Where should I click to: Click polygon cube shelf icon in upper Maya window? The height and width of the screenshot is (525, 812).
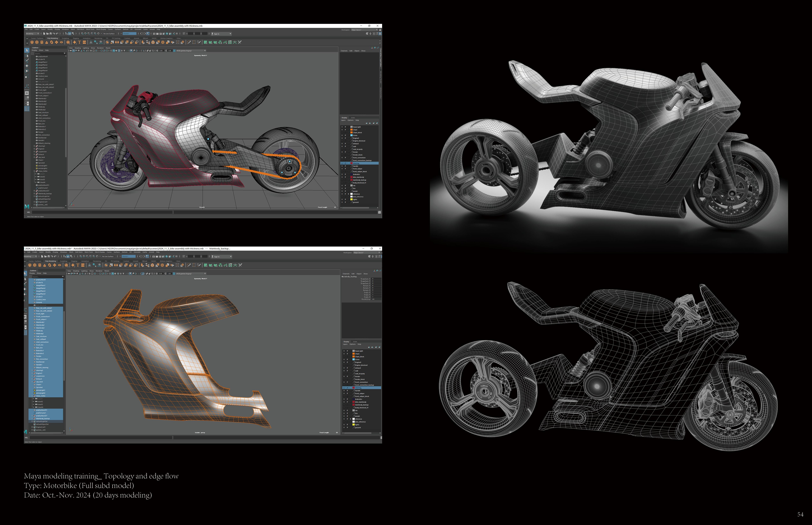click(x=37, y=42)
